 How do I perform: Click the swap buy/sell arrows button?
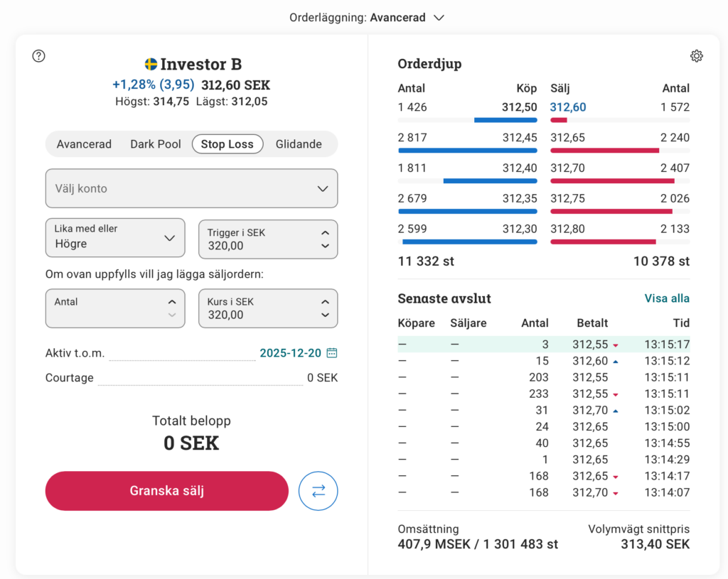coord(318,491)
